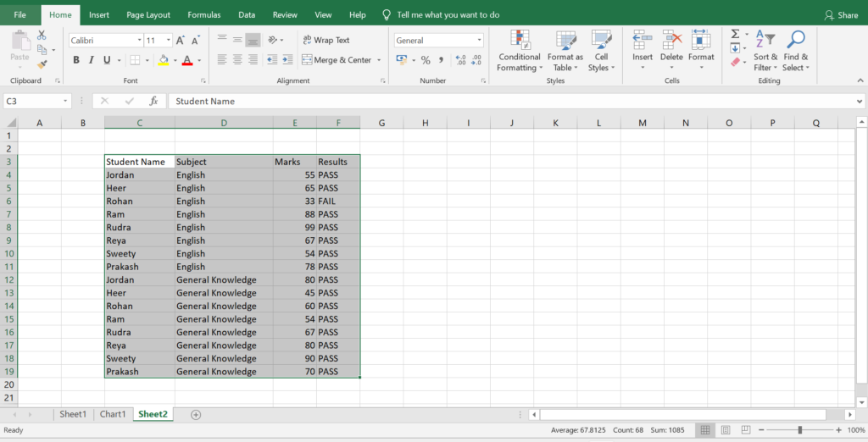Image resolution: width=868 pixels, height=442 pixels.
Task: Decrease font size with small A
Action: pos(196,41)
